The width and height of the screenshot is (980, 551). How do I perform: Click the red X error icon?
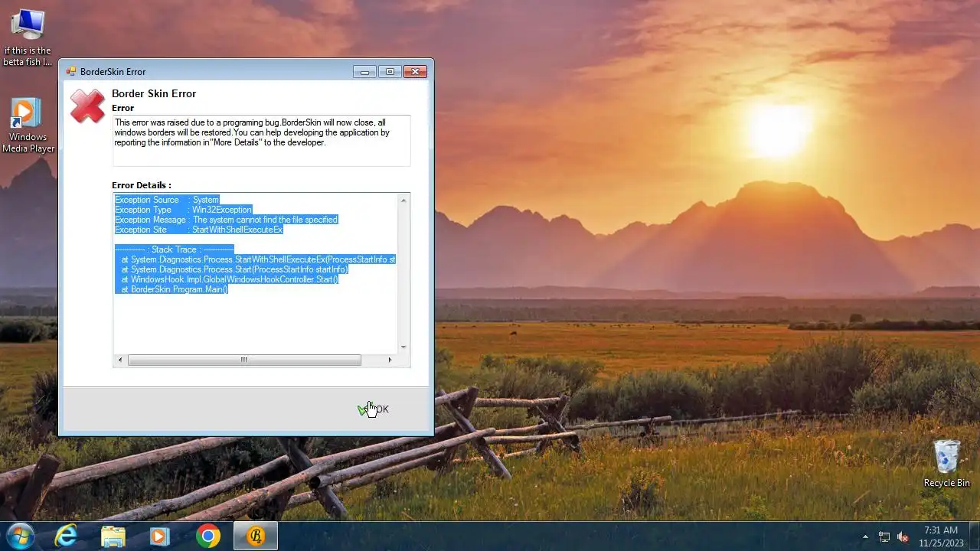[87, 106]
